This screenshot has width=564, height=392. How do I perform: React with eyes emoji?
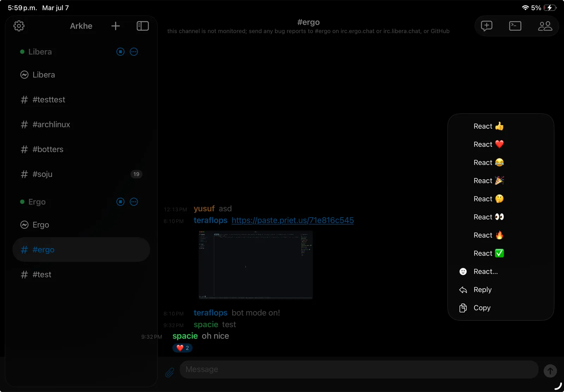501,217
